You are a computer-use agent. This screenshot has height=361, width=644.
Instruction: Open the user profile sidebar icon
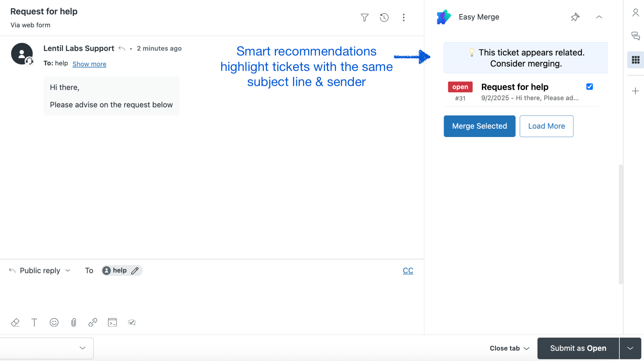pos(635,13)
